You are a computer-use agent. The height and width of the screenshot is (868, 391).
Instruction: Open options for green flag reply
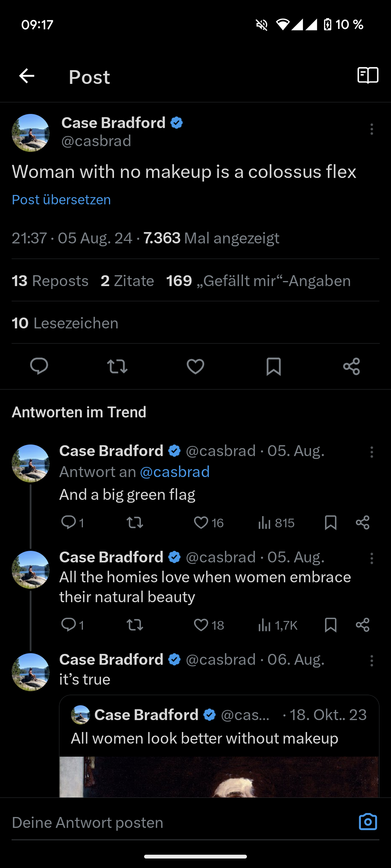pyautogui.click(x=371, y=452)
